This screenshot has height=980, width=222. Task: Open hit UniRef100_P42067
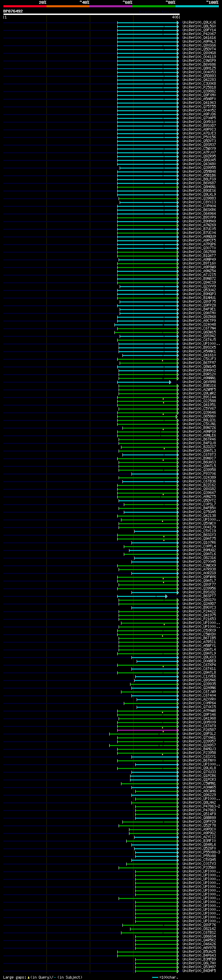pyautogui.click(x=199, y=34)
